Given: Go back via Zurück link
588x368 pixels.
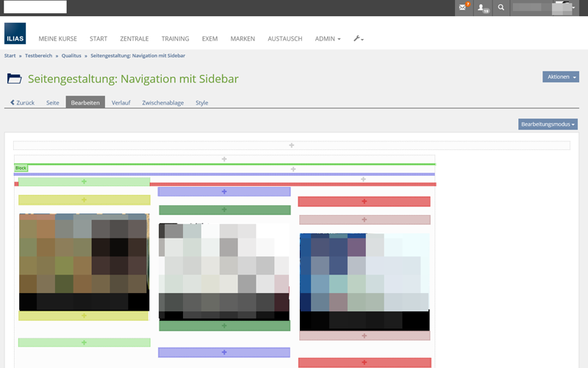Looking at the screenshot, I should point(23,102).
